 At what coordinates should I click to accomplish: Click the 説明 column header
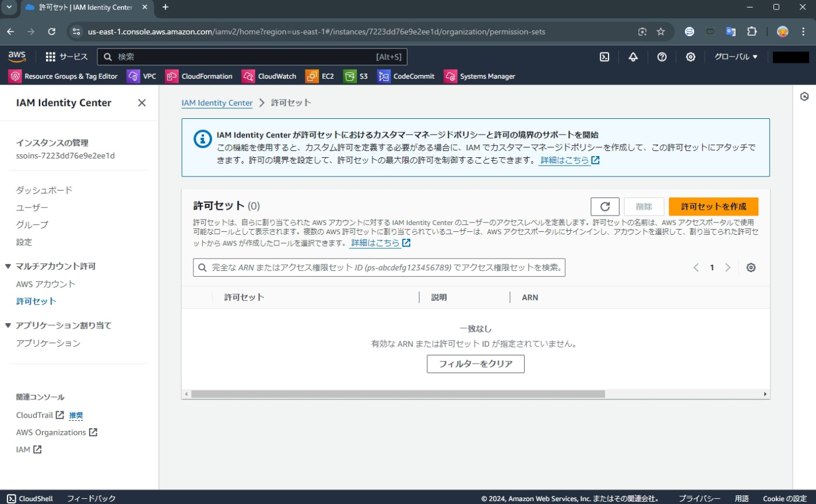(x=439, y=297)
